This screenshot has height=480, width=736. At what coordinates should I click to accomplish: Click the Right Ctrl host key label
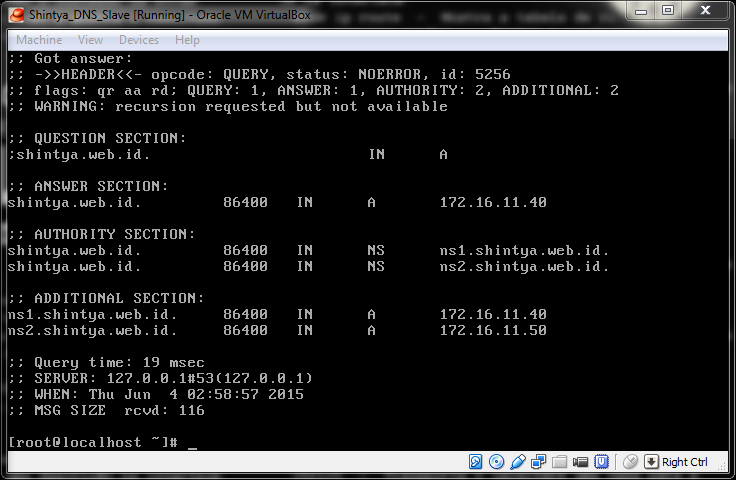pos(684,462)
